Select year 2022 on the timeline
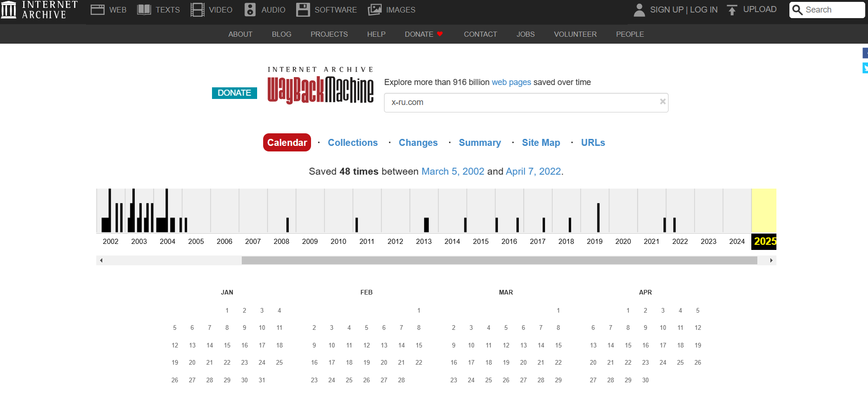 680,242
